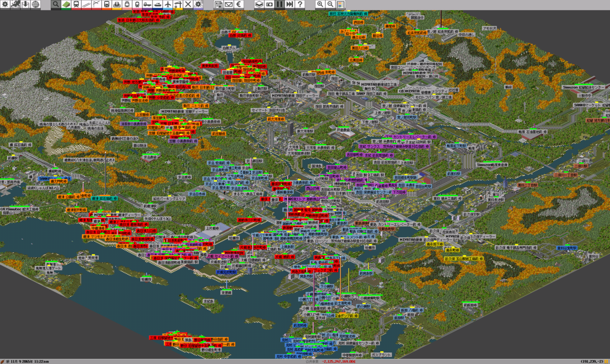Select the 'モロトフパン 宮ノ越工場' label
The image size is (610, 364).
coord(433,97)
